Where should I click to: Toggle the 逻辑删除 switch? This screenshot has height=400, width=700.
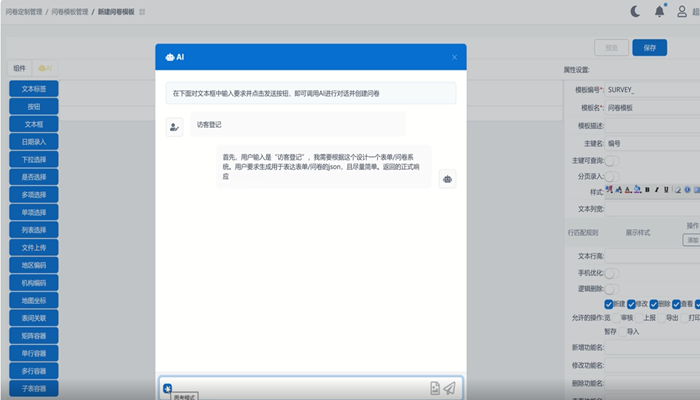tap(612, 289)
